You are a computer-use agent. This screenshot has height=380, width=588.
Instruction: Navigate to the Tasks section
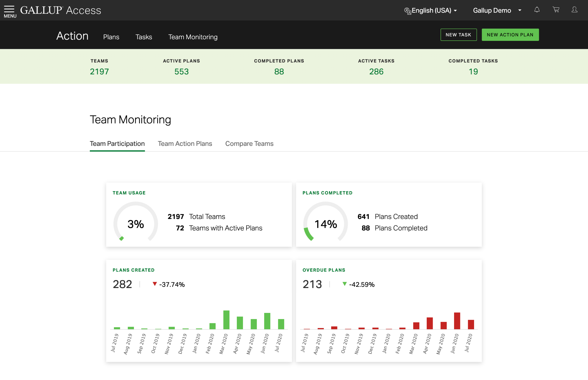click(x=144, y=37)
